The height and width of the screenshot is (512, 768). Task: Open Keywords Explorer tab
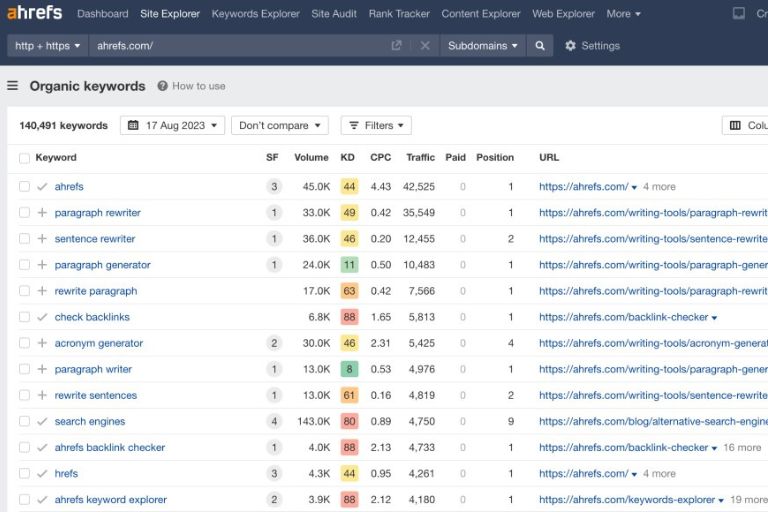(256, 14)
